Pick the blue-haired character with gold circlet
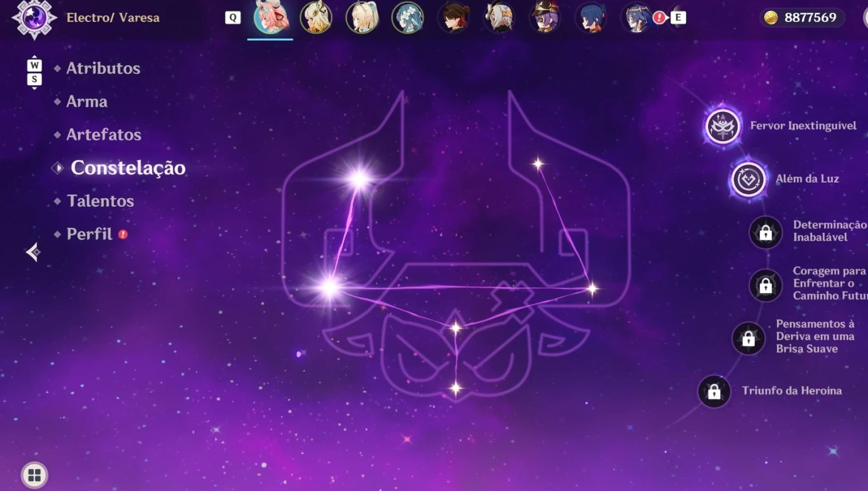868x491 pixels. pos(637,17)
